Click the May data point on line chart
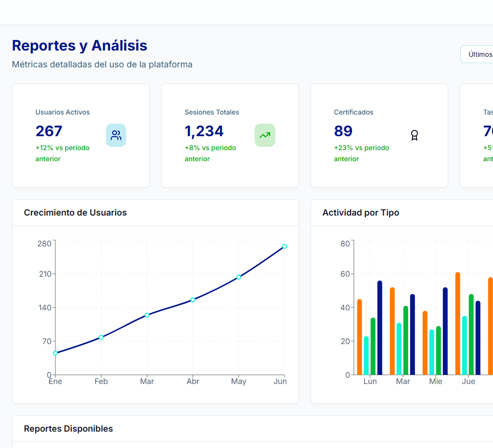 tap(239, 277)
